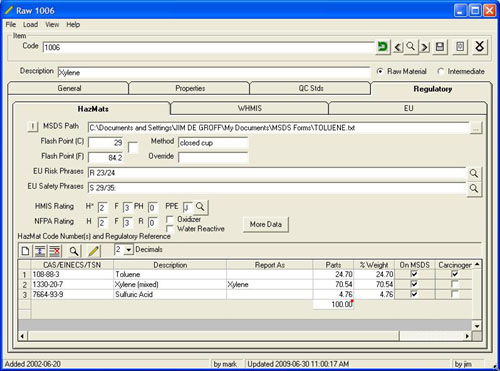Open the WHMIS sub-tab
The width and height of the screenshot is (500, 371).
[250, 108]
